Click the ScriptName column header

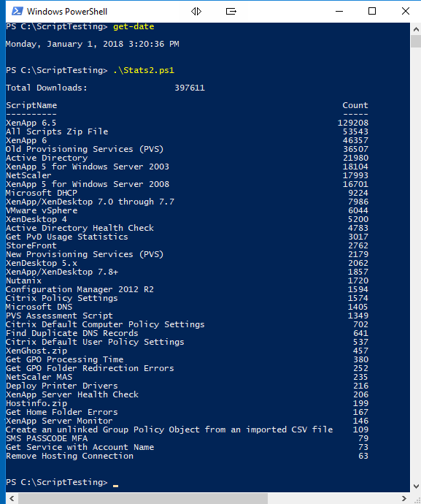pos(31,105)
